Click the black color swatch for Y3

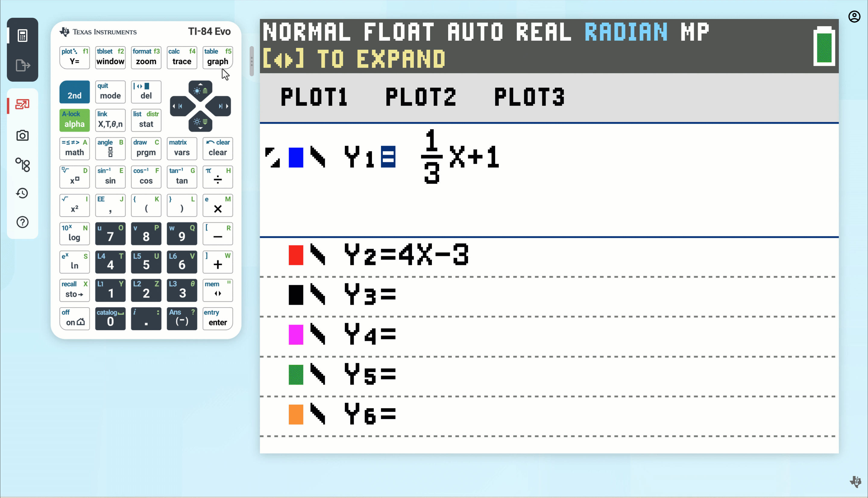[x=296, y=295]
